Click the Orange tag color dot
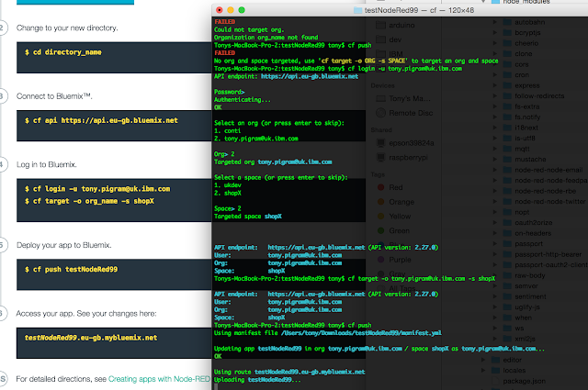The width and height of the screenshot is (588, 390). click(380, 202)
